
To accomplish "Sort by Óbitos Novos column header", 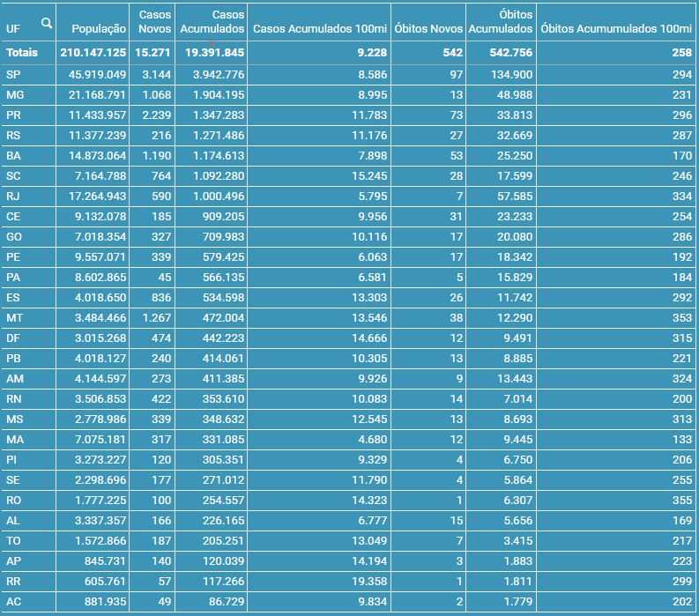I will (428, 29).
